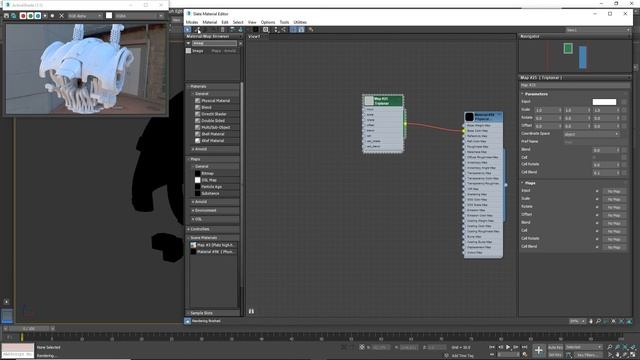Click Select by Material toolbar icon
The width and height of the screenshot is (640, 360).
tap(311, 30)
